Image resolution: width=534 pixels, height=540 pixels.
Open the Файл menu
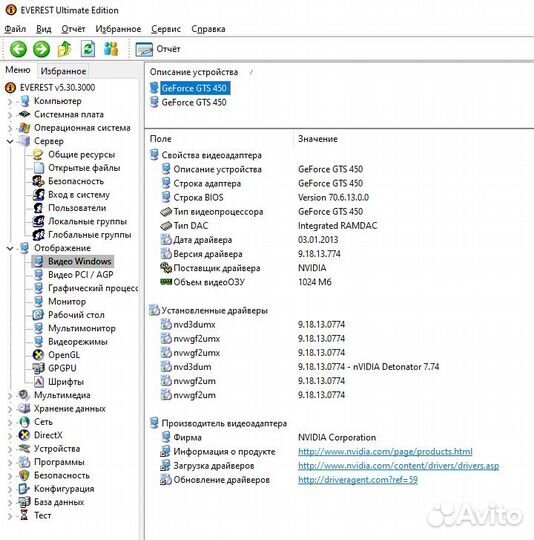click(x=15, y=29)
